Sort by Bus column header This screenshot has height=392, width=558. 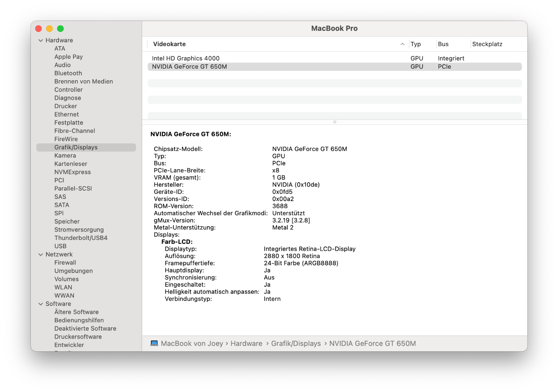[x=443, y=44]
